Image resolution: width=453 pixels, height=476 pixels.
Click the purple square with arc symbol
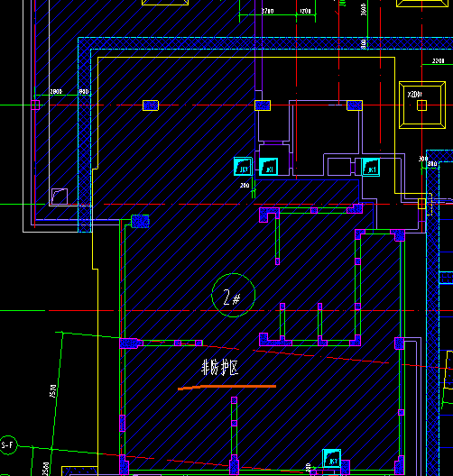coord(60,197)
